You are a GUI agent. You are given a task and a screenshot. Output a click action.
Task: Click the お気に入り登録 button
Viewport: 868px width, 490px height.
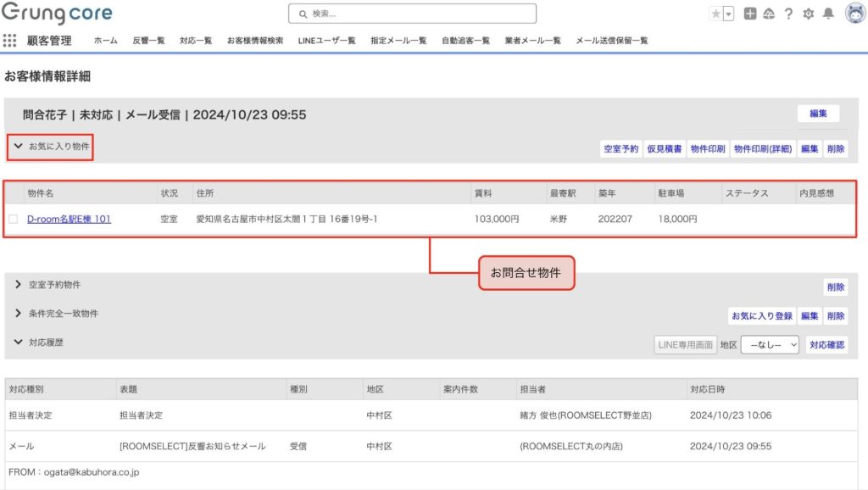point(762,316)
